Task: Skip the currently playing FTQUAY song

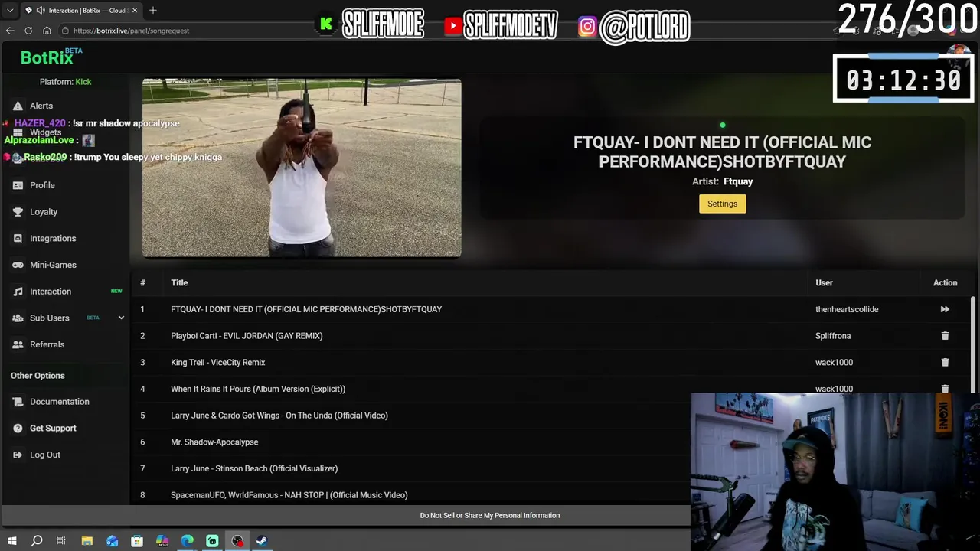Action: click(945, 309)
